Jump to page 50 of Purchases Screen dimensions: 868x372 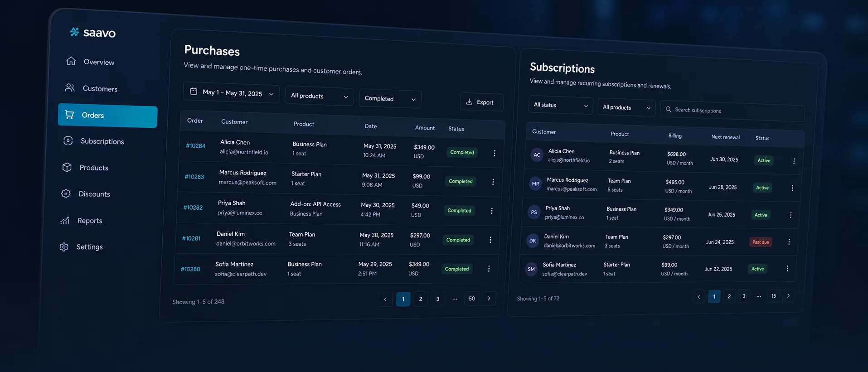[472, 299]
